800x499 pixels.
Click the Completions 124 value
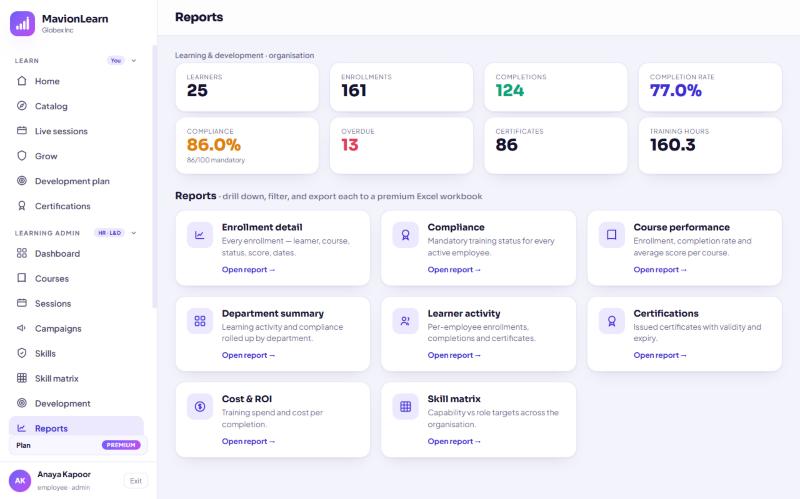(510, 90)
